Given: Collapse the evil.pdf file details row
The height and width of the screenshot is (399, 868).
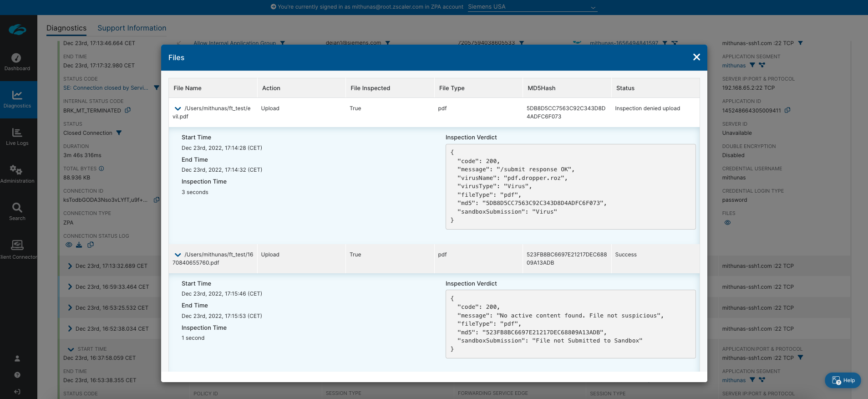Looking at the screenshot, I should pos(178,109).
